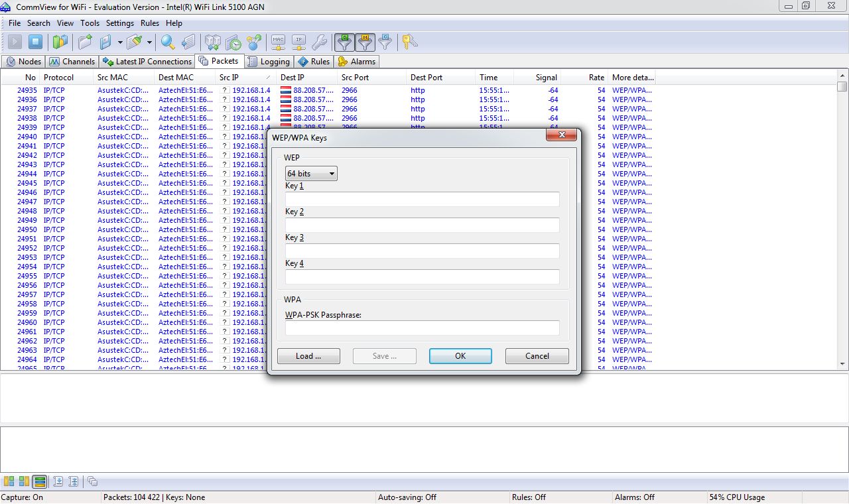The image size is (849, 504).
Task: Open the IP aliases toolbar icon
Action: [x=298, y=42]
